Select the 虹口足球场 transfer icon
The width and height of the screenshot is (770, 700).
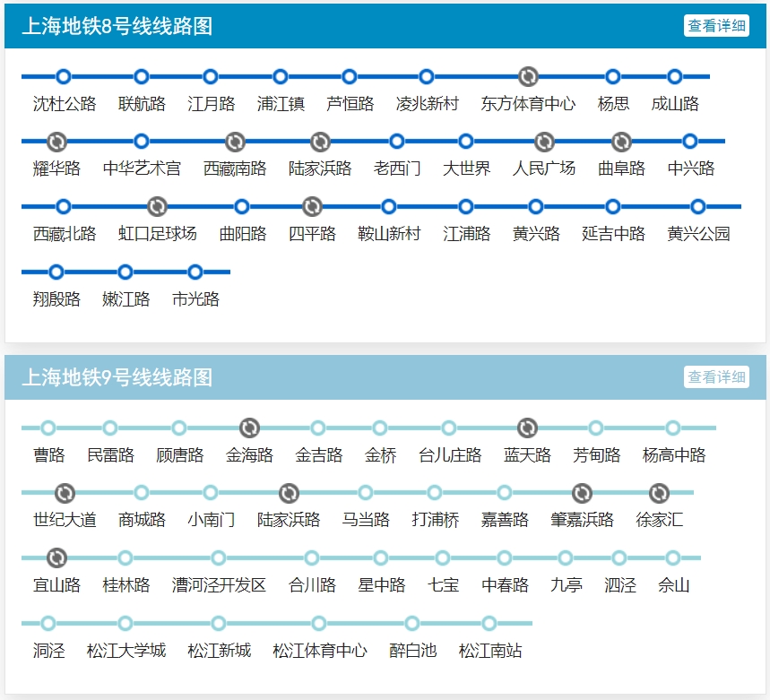(157, 207)
